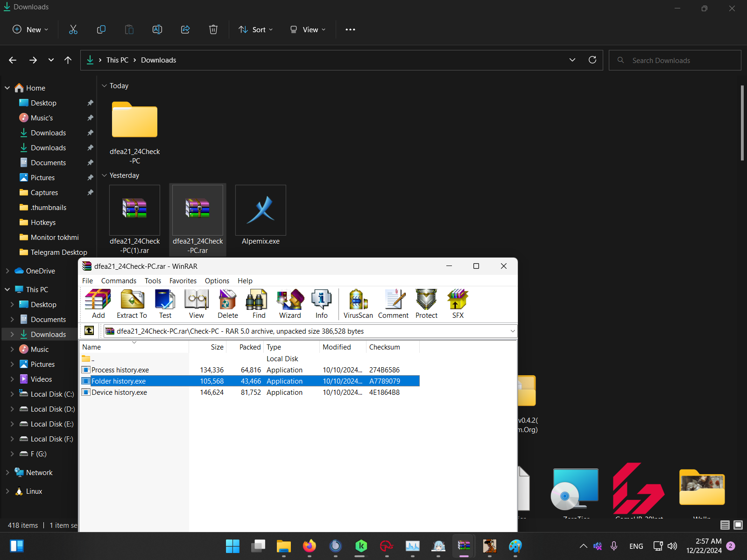Expand the Network tree node
Viewport: 747px width, 560px height.
click(7, 472)
